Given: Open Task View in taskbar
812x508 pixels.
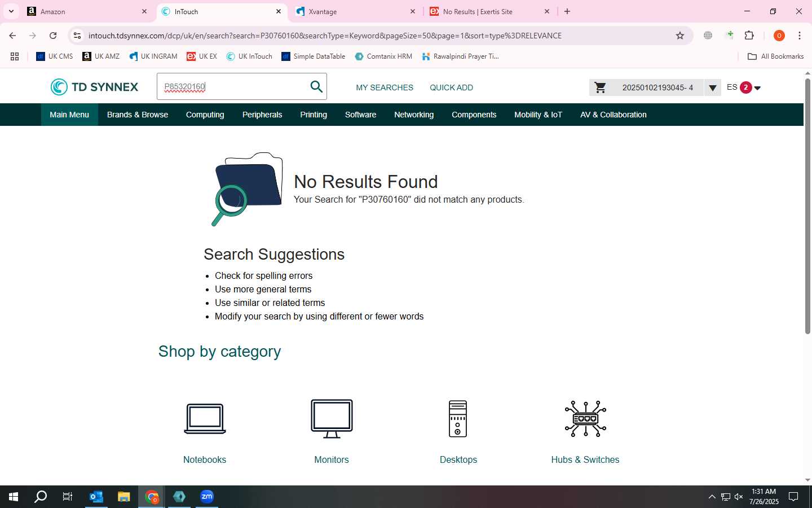Looking at the screenshot, I should [68, 497].
